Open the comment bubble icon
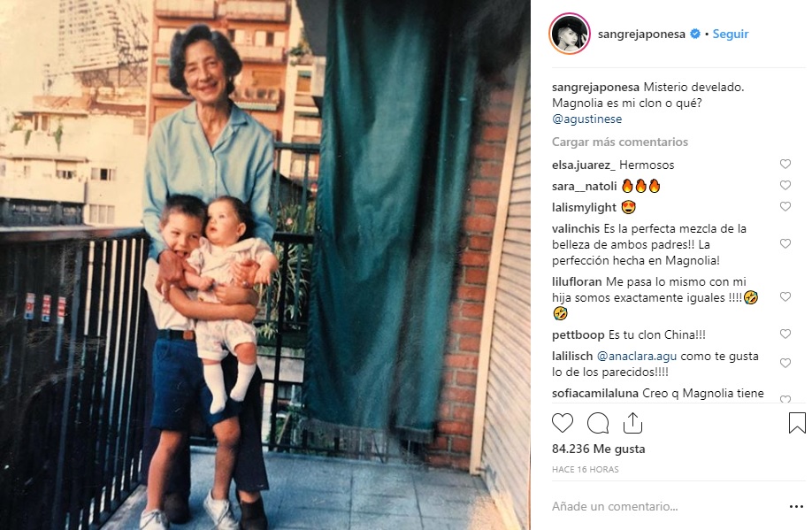The height and width of the screenshot is (530, 812). point(598,423)
